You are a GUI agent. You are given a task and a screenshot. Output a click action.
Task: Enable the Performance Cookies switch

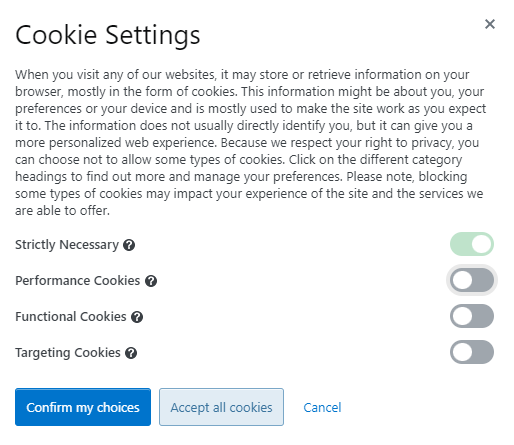472,280
